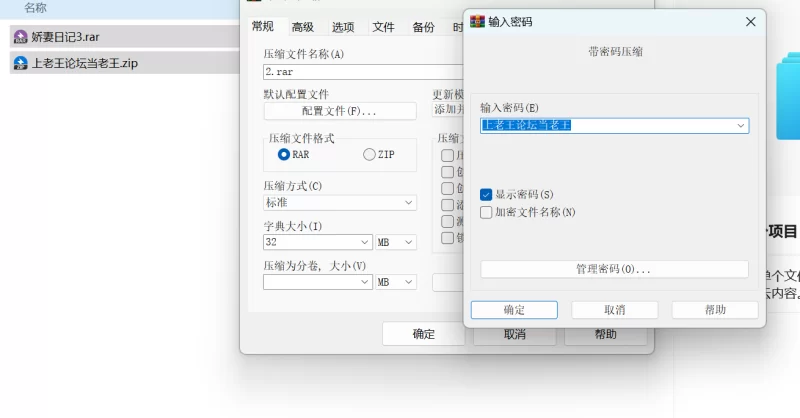
Task: Enable 加密文件名称(N) checkbox
Action: click(x=486, y=212)
